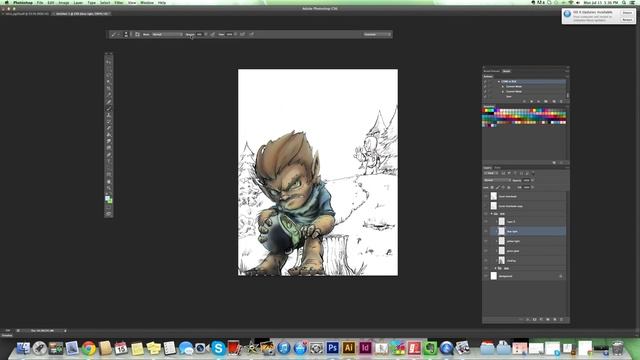Image resolution: width=640 pixels, height=360 pixels.
Task: Click the foreground color swatch in toolbox
Action: 107,198
